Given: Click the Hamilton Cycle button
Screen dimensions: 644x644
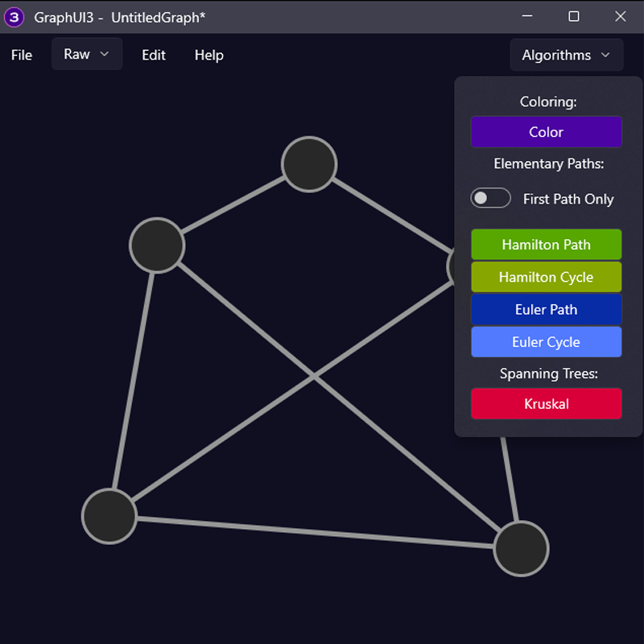Looking at the screenshot, I should point(546,277).
